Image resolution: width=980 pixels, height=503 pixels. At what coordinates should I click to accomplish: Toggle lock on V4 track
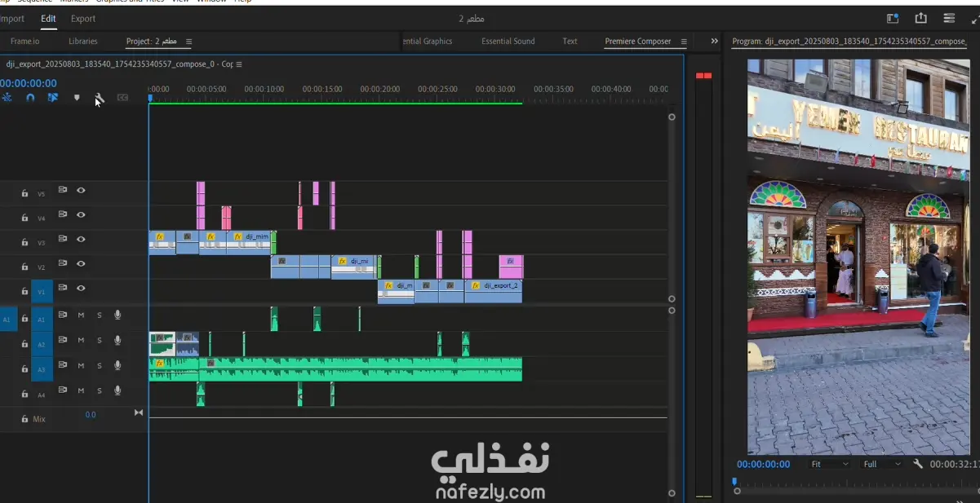[x=24, y=218]
